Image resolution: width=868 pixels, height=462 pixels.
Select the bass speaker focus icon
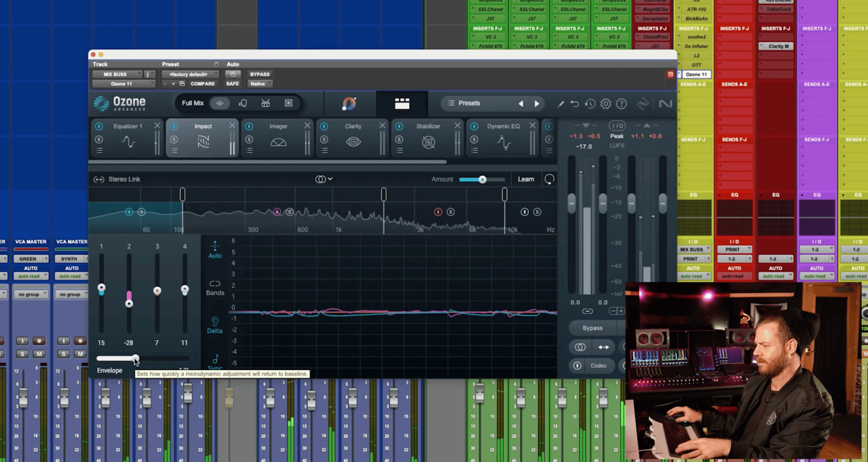click(x=288, y=103)
